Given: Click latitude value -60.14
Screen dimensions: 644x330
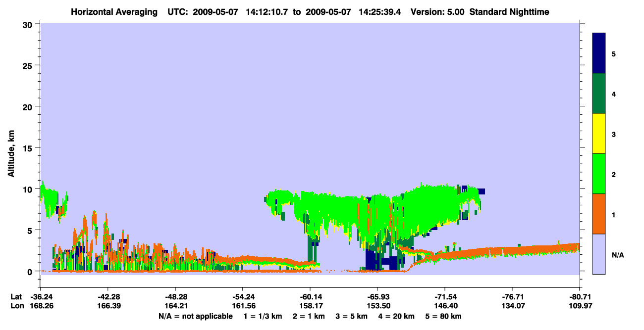Looking at the screenshot, I should coord(310,297).
